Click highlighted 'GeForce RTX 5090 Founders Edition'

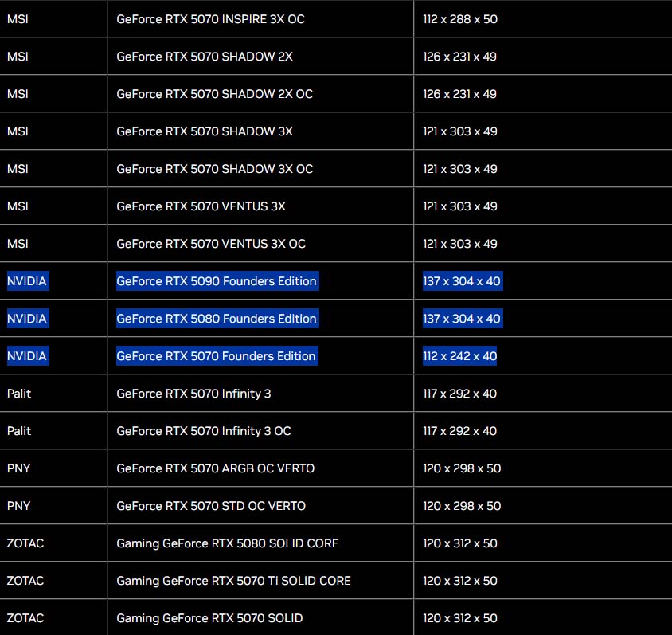(x=217, y=280)
